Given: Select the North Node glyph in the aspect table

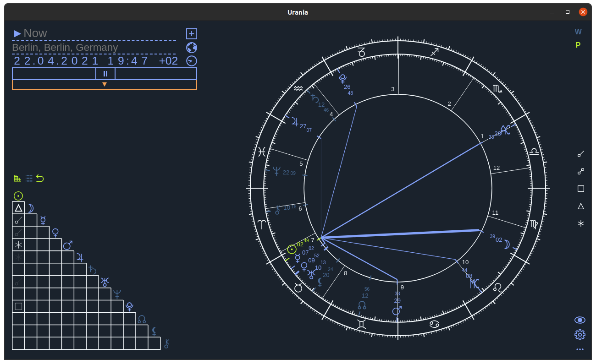Looking at the screenshot, I should (x=142, y=319).
